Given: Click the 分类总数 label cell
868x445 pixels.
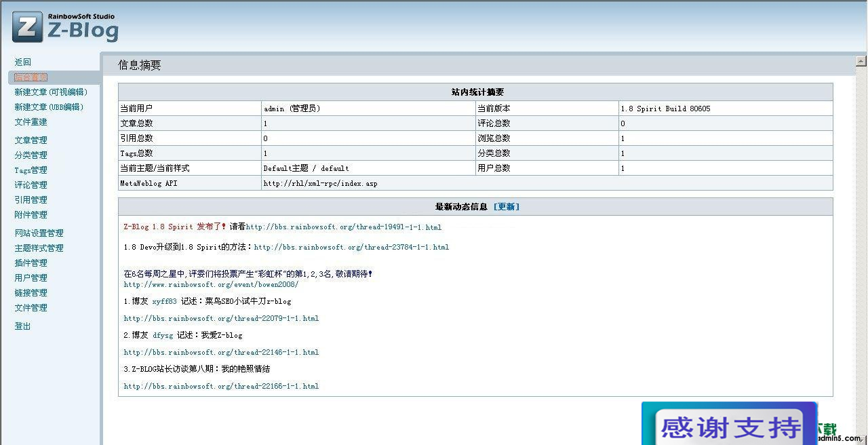Looking at the screenshot, I should (547, 153).
